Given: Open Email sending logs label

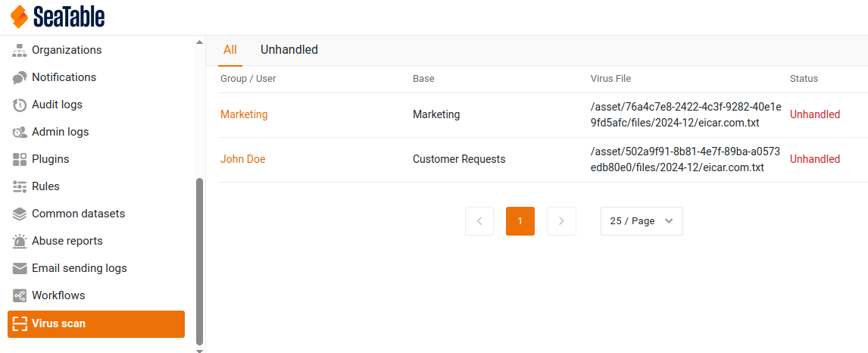Looking at the screenshot, I should tap(80, 268).
